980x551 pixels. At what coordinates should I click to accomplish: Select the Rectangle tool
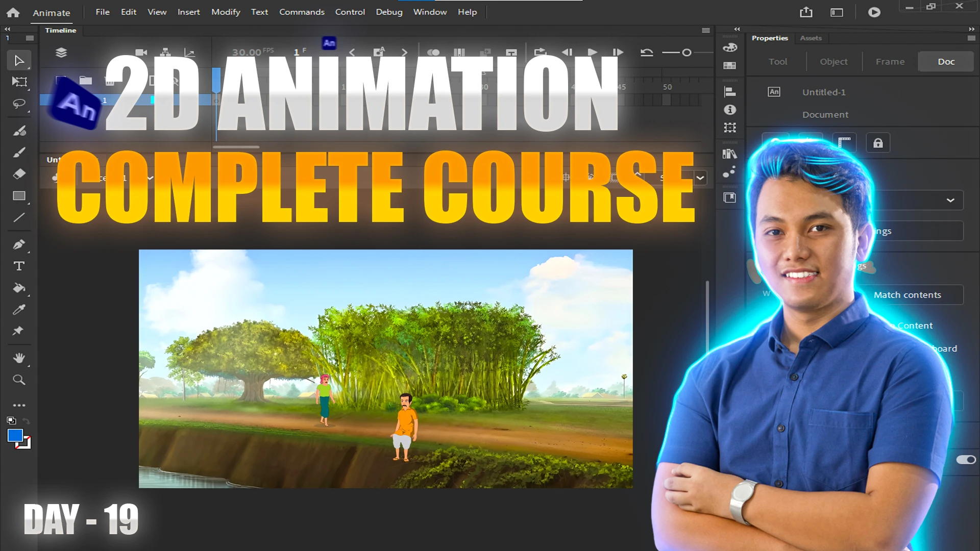19,196
